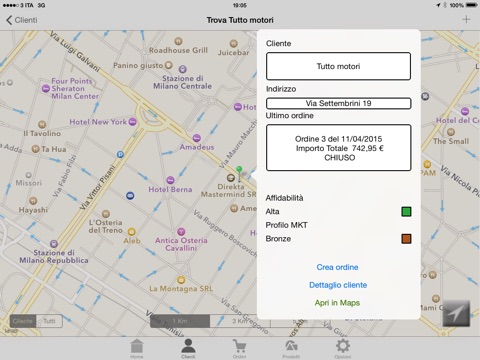Tap the Crea ordine link
The image size is (480, 360).
point(337,267)
